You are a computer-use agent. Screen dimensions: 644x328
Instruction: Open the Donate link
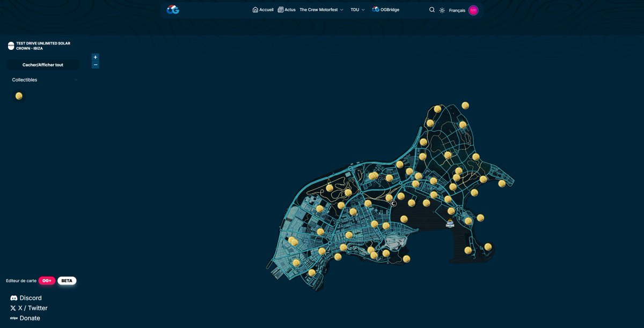pos(30,318)
